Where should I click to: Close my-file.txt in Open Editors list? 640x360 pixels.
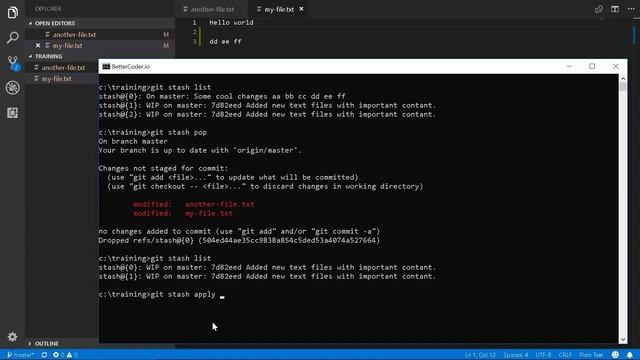click(x=38, y=45)
